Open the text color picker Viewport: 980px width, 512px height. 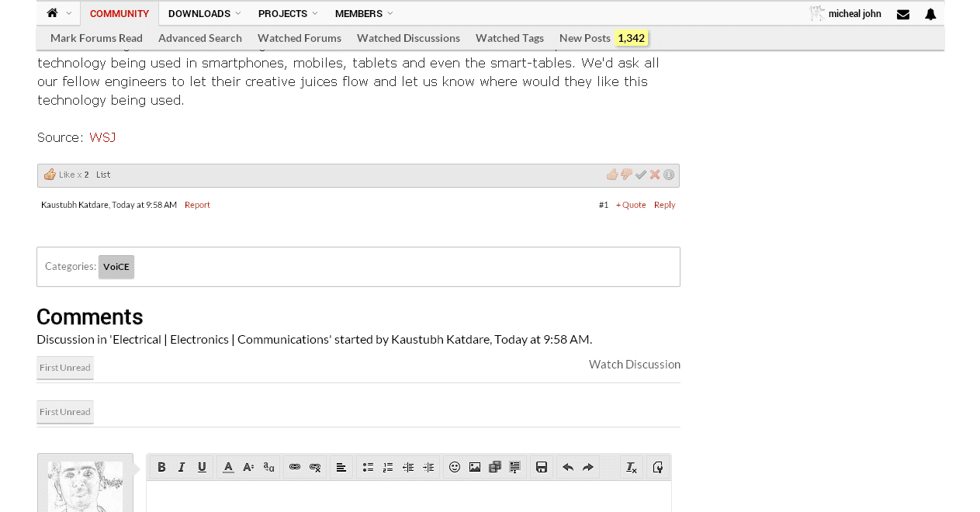click(228, 467)
